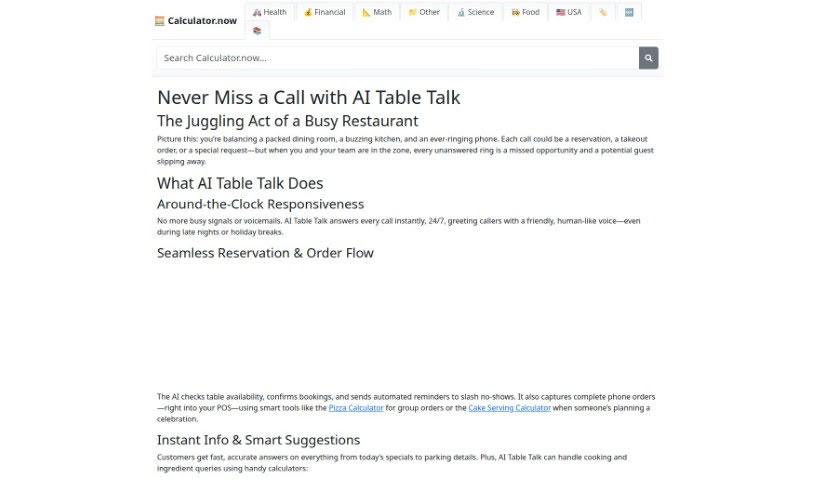The image size is (815, 480).
Task: Click the paragraph starting 'Picture this'
Action: click(405, 150)
